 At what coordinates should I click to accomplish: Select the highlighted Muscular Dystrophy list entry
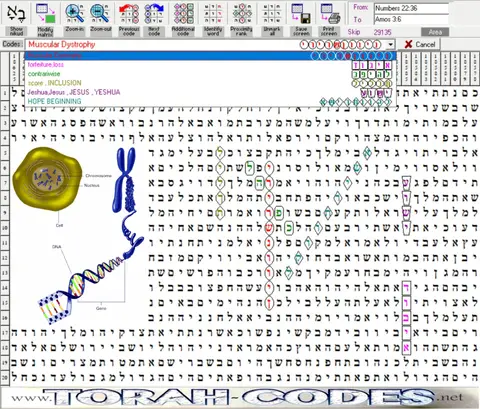click(211, 56)
